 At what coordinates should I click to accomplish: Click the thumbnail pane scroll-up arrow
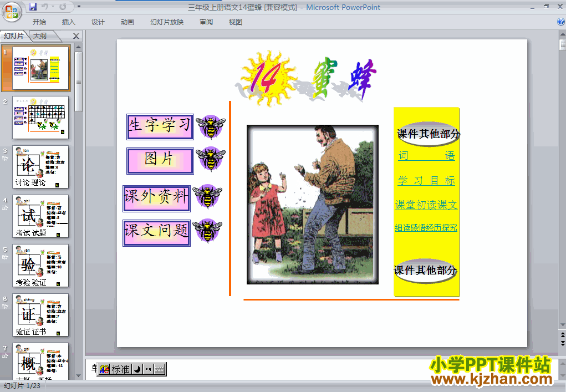pyautogui.click(x=78, y=47)
